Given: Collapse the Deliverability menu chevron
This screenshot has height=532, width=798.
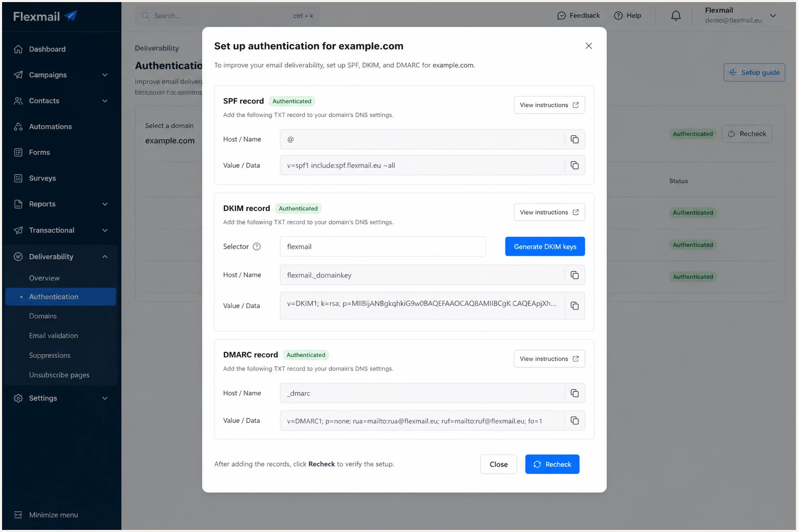Looking at the screenshot, I should click(x=105, y=257).
